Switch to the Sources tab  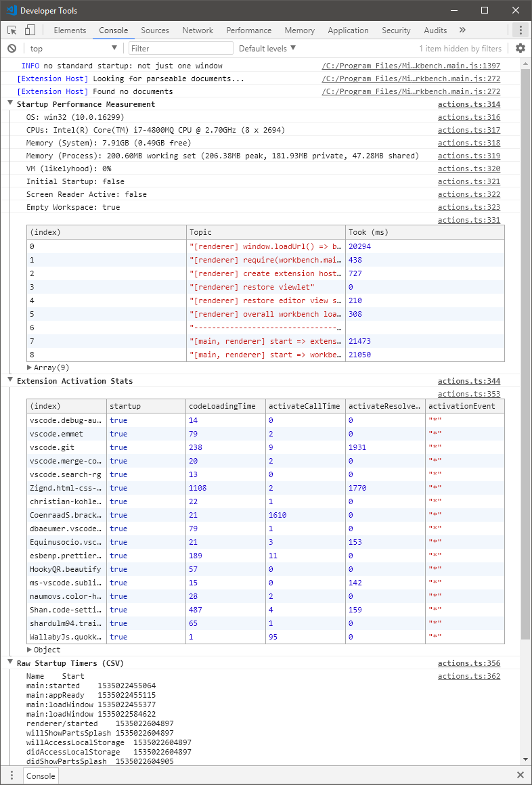coord(155,30)
